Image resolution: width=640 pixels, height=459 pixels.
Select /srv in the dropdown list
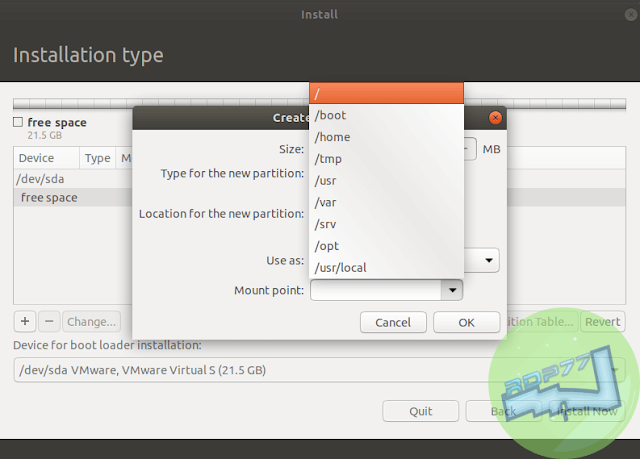click(386, 224)
